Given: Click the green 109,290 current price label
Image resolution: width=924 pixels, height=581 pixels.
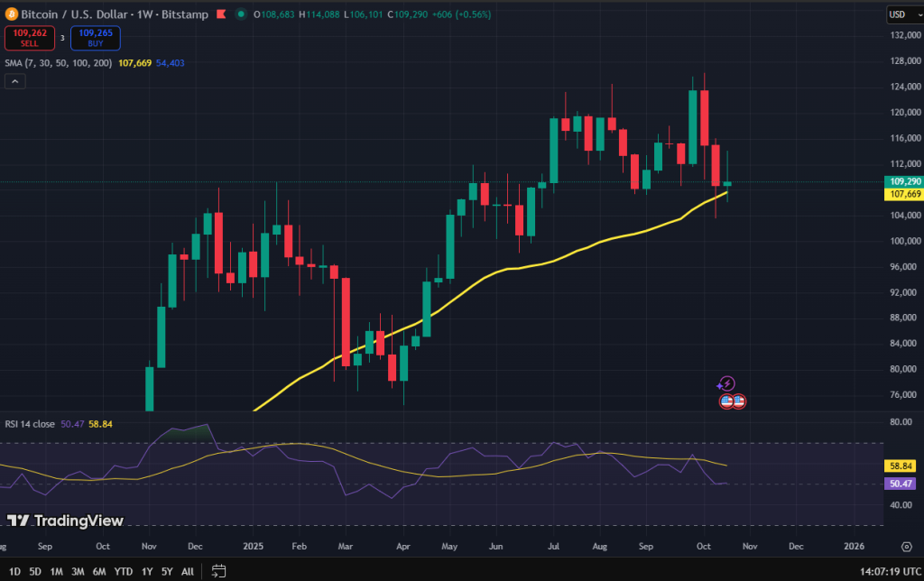Looking at the screenshot, I should point(904,181).
